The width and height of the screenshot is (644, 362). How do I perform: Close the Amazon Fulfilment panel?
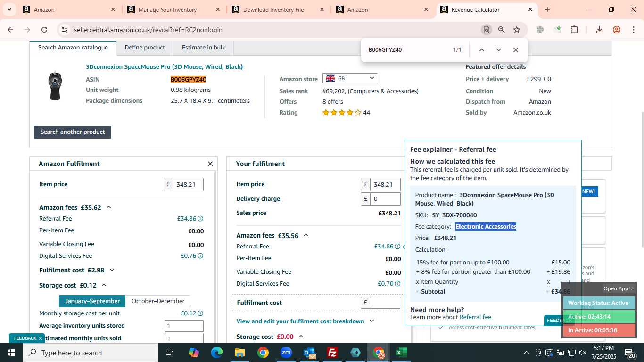tap(210, 164)
